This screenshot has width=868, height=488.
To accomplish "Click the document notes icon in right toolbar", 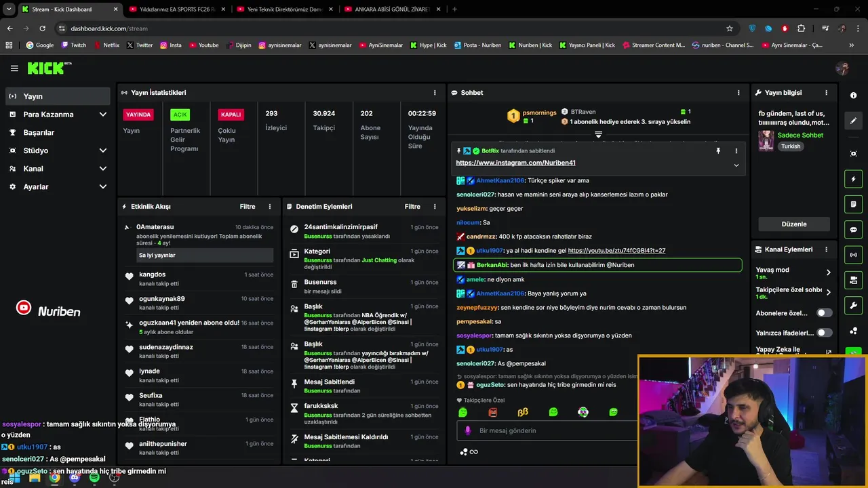I will tap(853, 204).
